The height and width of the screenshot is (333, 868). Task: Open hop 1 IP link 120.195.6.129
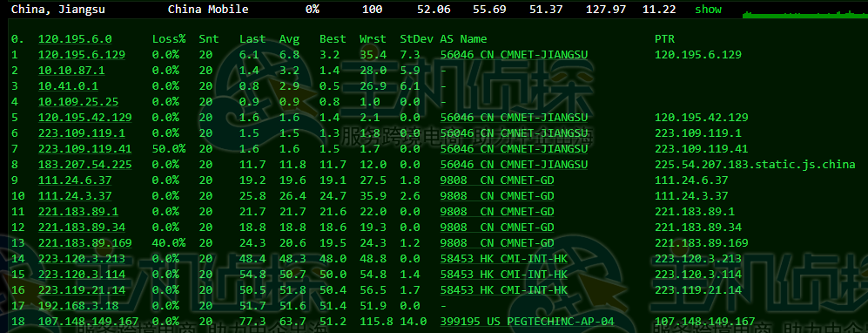pyautogui.click(x=81, y=54)
